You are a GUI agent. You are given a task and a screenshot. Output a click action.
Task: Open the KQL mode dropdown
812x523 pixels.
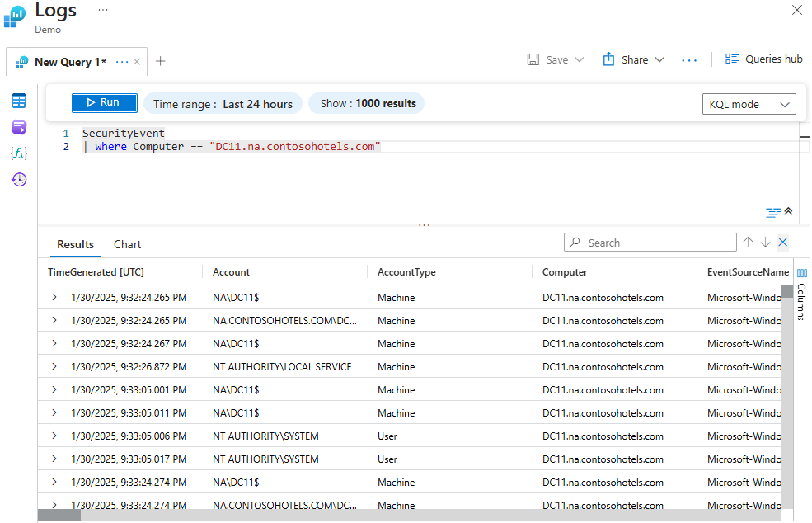749,104
